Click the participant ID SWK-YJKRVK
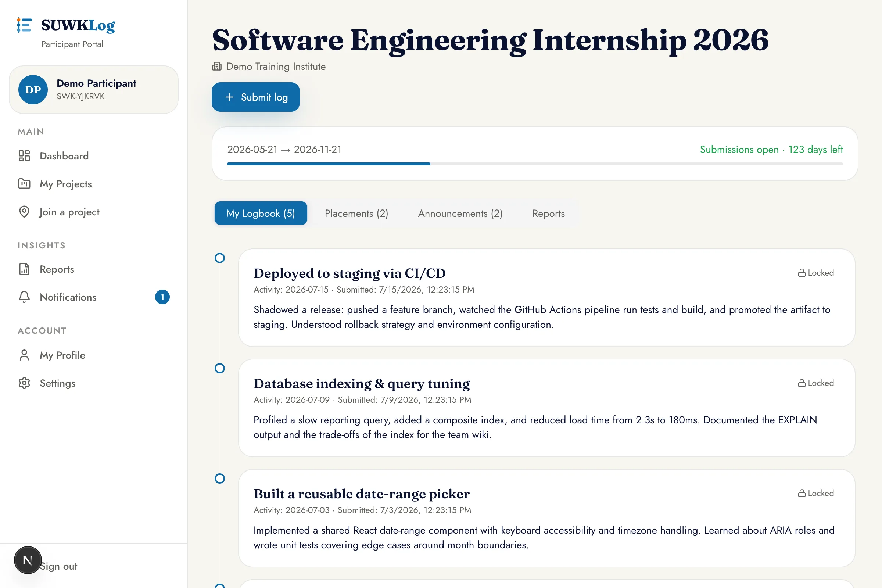Screen dimensions: 882x588 (x=80, y=96)
